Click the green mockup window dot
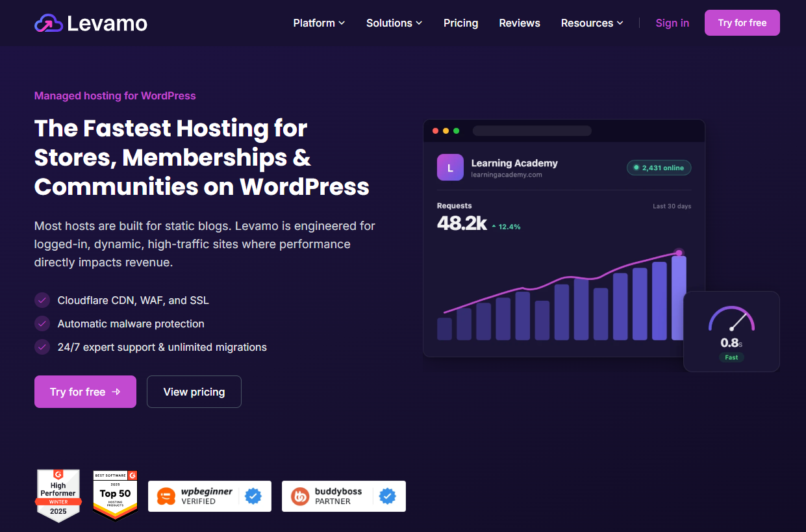The width and height of the screenshot is (806, 532). click(457, 131)
